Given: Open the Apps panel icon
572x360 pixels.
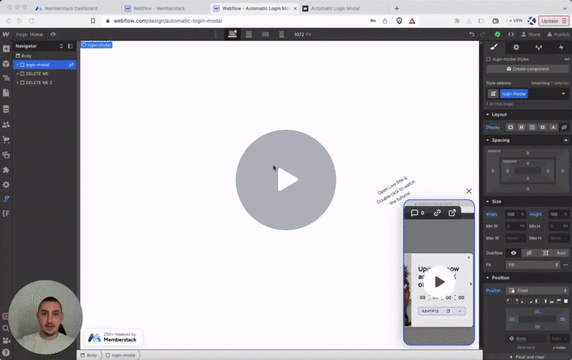Looking at the screenshot, I should [x=6, y=170].
